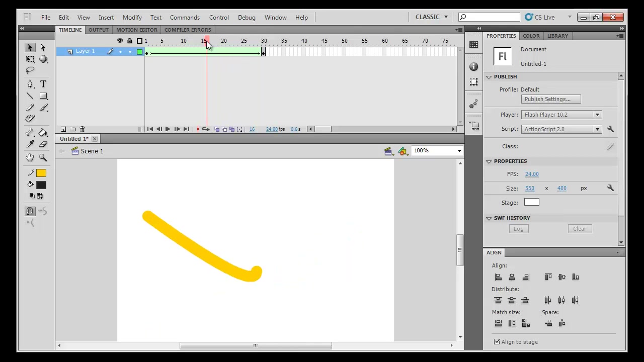Click the Swap Colors icon
This screenshot has height=362, width=644.
tap(40, 196)
